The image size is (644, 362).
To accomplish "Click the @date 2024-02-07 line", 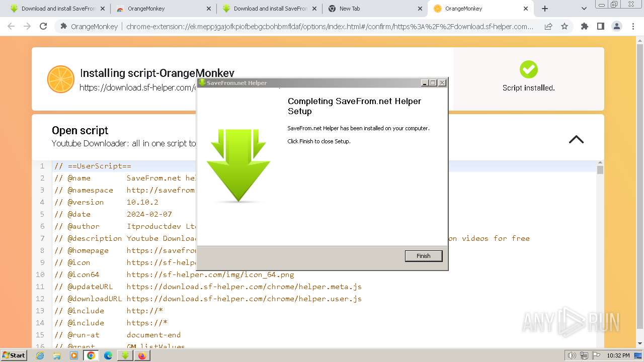I will (x=113, y=214).
